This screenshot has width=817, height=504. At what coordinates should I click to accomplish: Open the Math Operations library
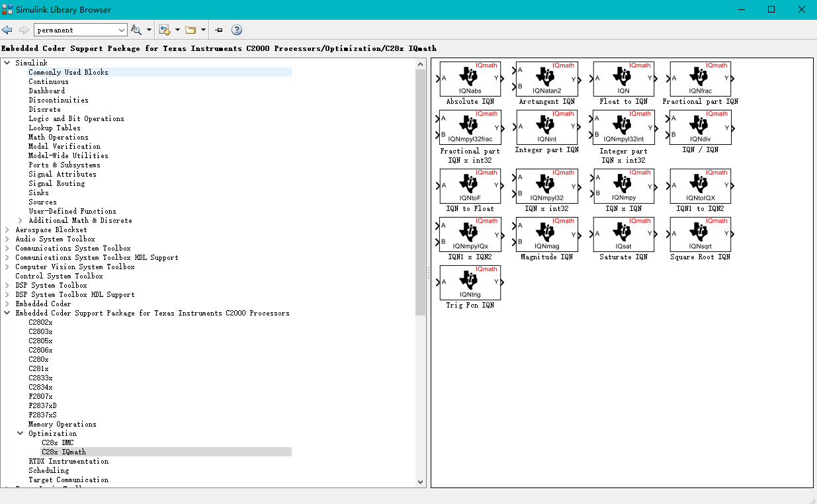pyautogui.click(x=58, y=137)
